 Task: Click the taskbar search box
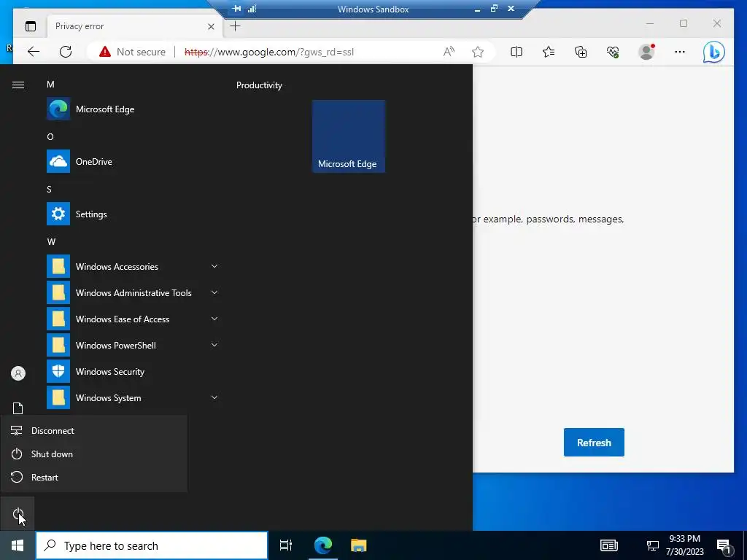152,545
